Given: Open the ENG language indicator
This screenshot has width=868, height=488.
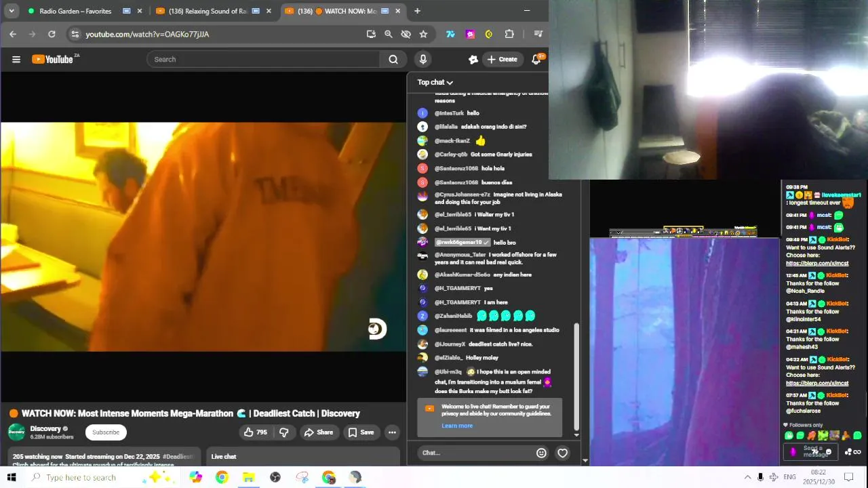Looking at the screenshot, I should point(789,477).
